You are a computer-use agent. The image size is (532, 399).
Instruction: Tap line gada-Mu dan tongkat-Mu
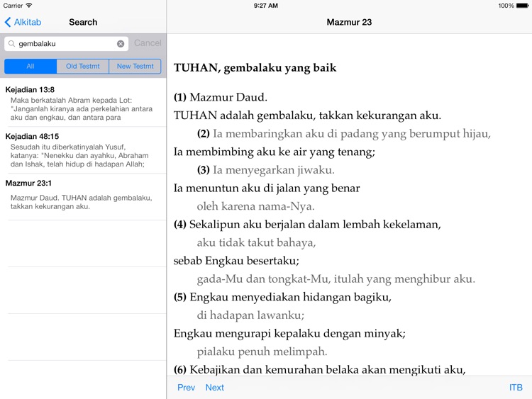[336, 279]
